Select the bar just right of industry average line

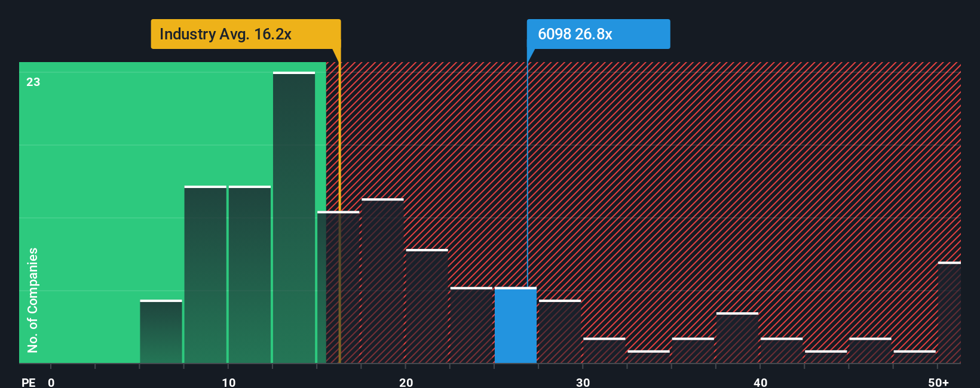pyautogui.click(x=338, y=287)
